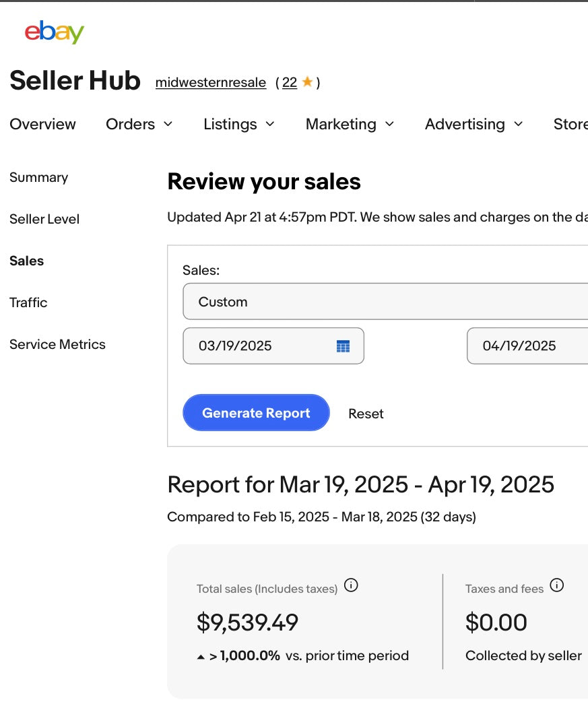
Task: Show info about Total sales
Action: tap(351, 585)
